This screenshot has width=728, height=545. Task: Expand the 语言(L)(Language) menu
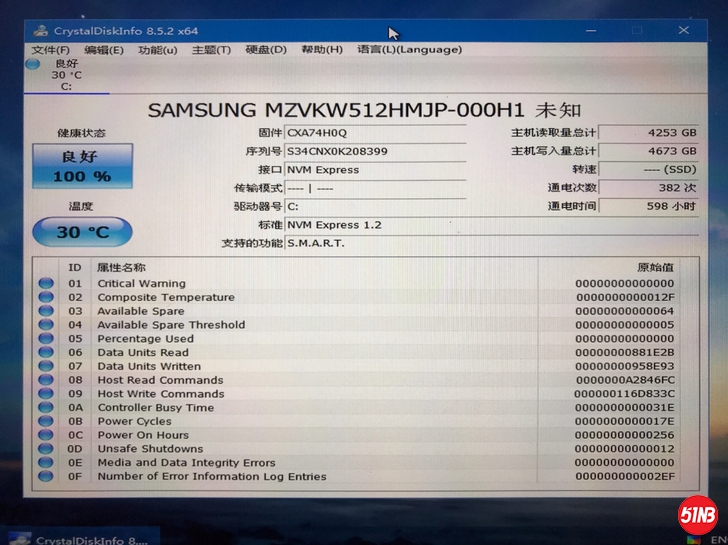tap(409, 50)
